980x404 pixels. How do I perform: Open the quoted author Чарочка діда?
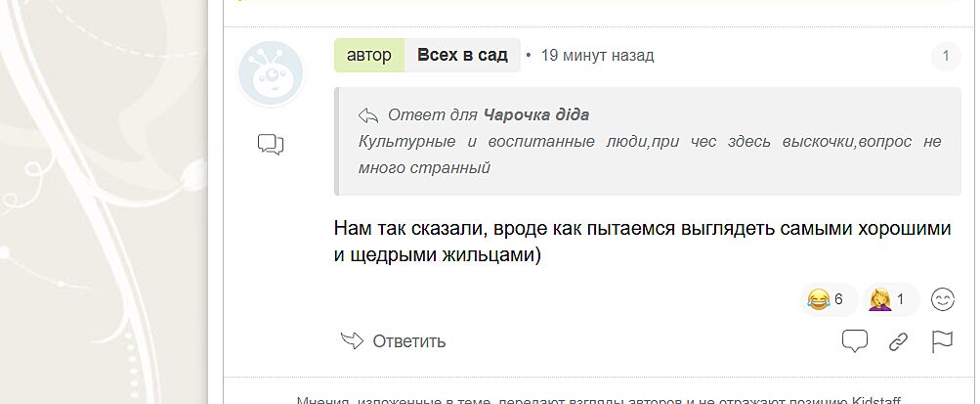[535, 114]
